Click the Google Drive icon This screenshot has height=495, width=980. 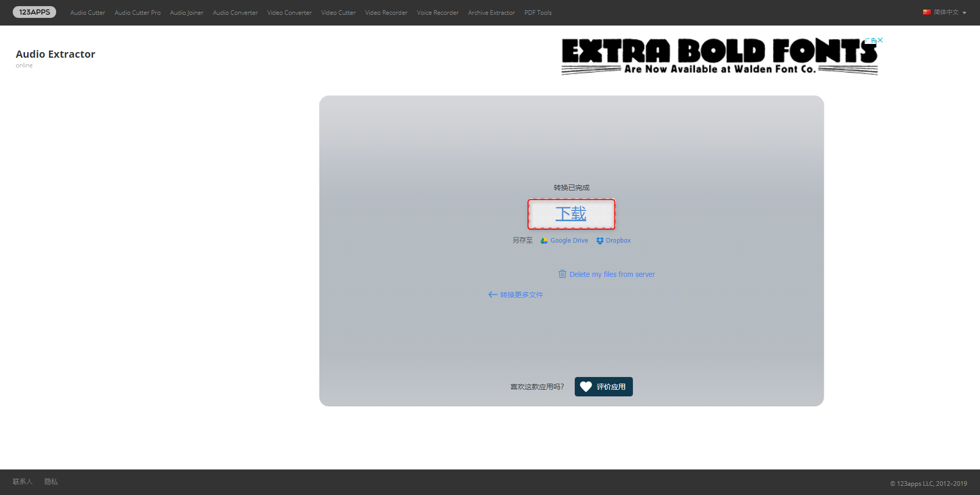click(x=544, y=241)
